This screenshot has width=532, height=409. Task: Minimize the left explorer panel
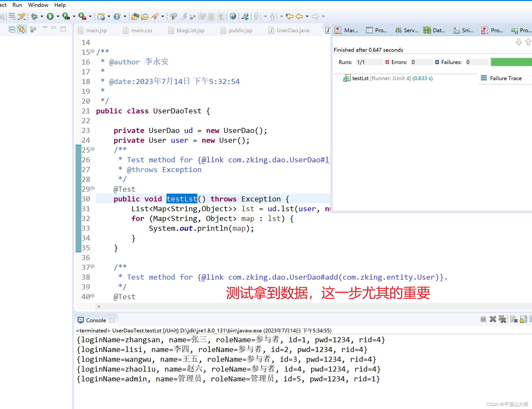click(x=54, y=28)
